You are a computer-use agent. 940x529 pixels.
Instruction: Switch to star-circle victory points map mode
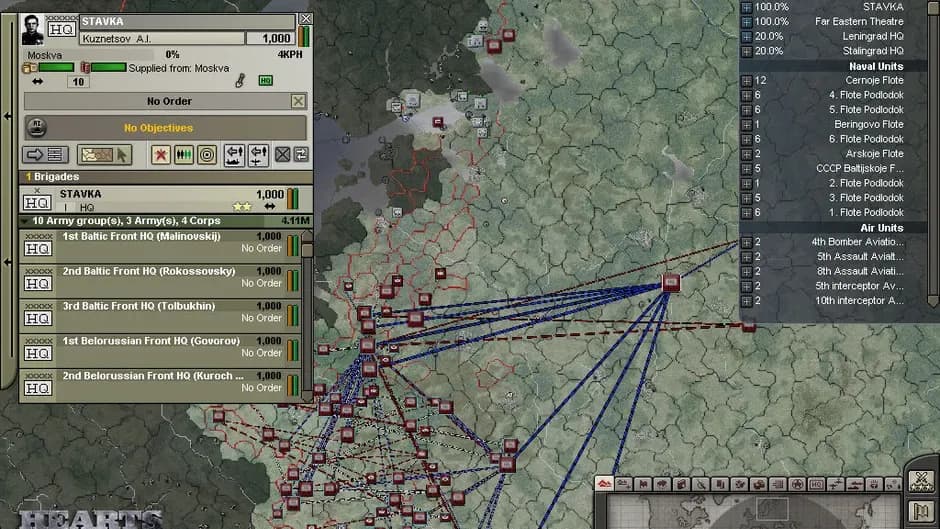point(797,484)
